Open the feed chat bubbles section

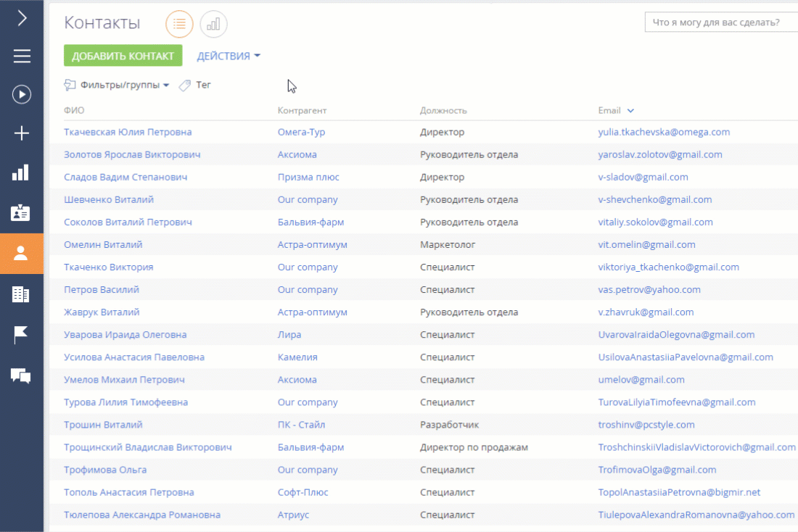click(21, 375)
